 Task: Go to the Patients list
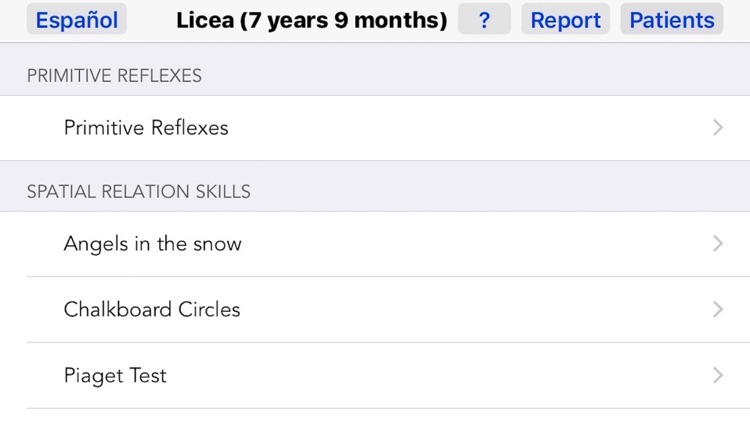[x=672, y=20]
